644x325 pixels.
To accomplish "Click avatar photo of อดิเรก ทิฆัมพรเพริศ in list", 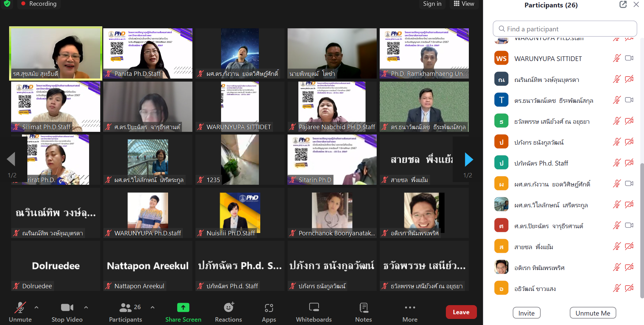I will pyautogui.click(x=501, y=267).
